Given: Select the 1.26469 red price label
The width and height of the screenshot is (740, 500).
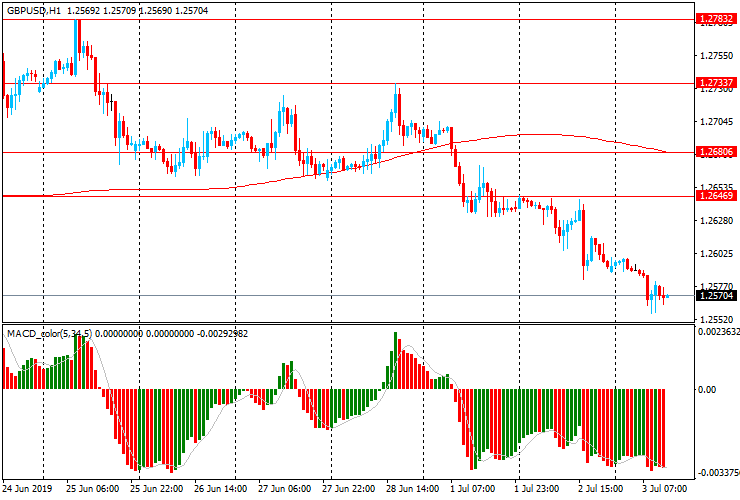Looking at the screenshot, I should pos(716,195).
